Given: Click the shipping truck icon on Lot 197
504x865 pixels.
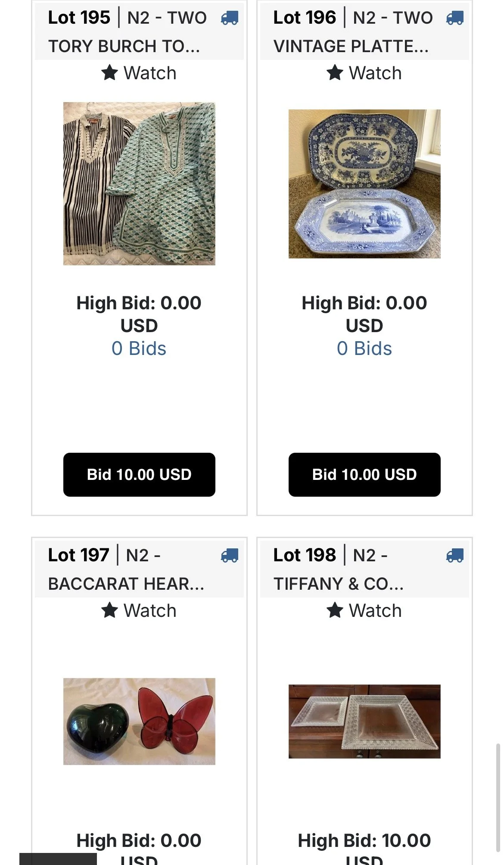Looking at the screenshot, I should [229, 556].
